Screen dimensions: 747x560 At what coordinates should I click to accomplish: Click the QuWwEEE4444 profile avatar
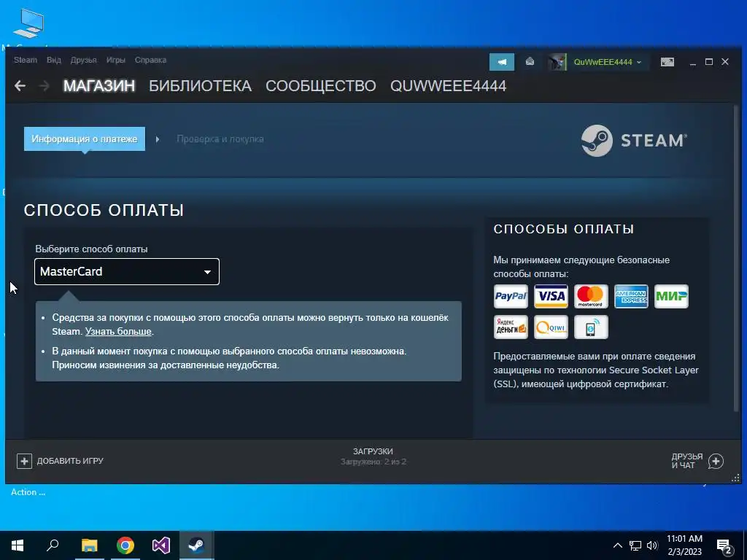tap(557, 62)
